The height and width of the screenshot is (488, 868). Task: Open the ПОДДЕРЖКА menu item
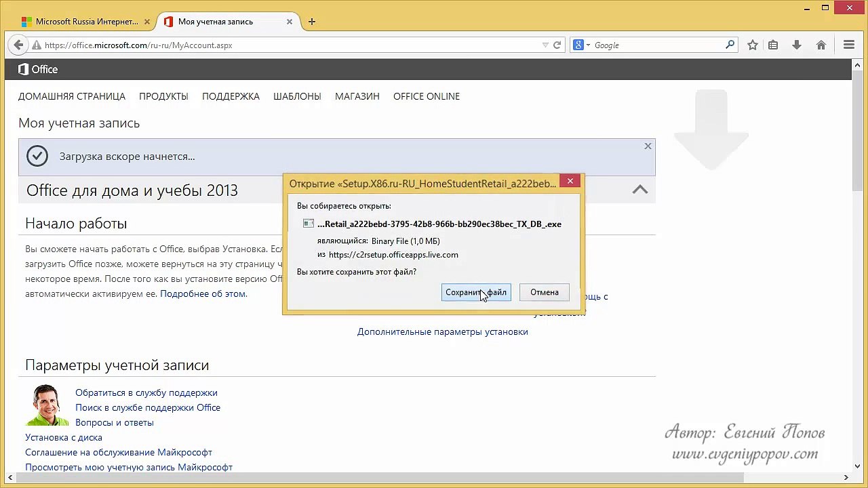pyautogui.click(x=231, y=96)
